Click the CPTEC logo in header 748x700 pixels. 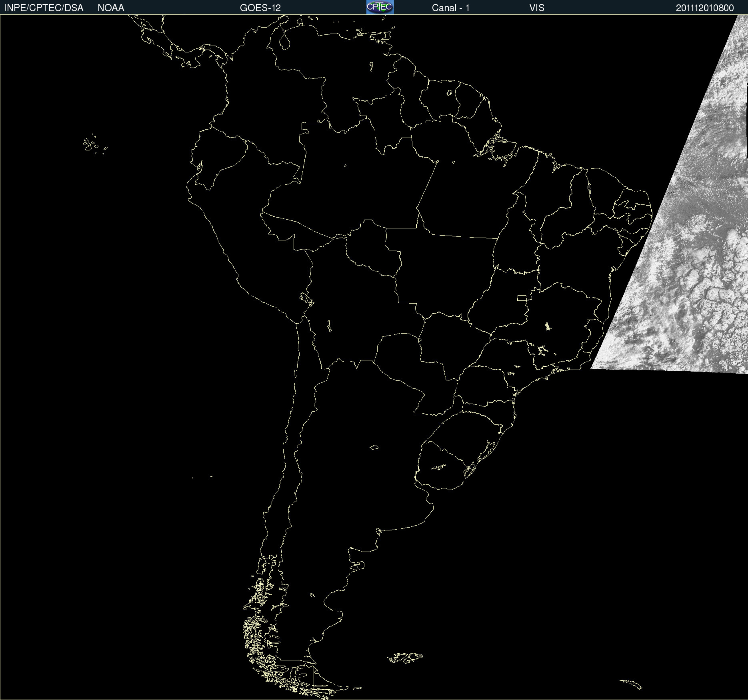380,7
